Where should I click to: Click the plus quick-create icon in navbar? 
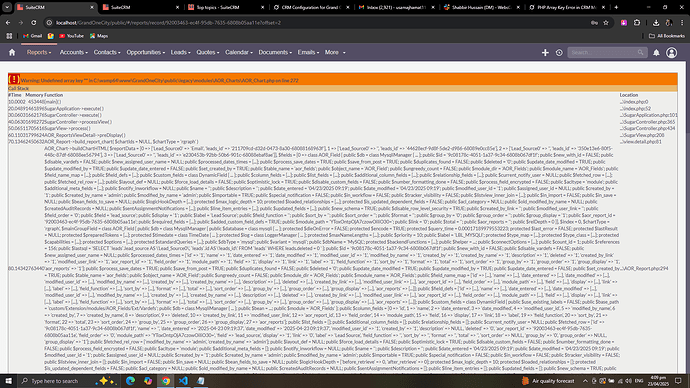pyautogui.click(x=545, y=52)
